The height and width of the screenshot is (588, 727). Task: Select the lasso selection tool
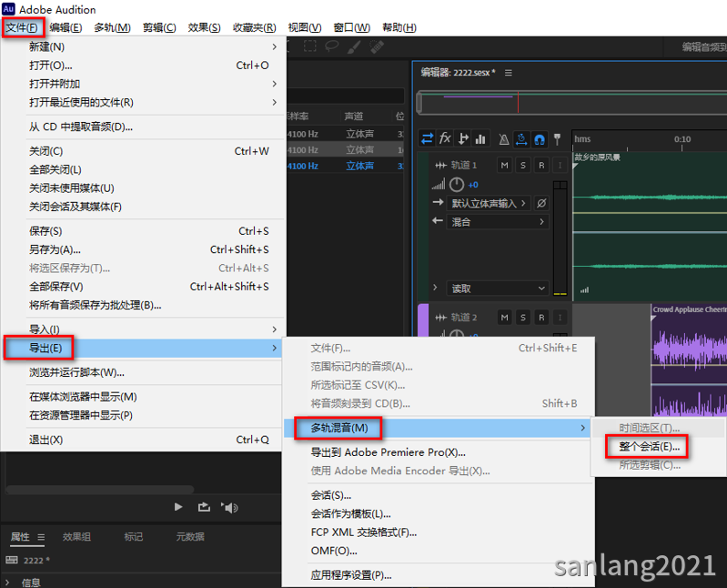[x=332, y=46]
